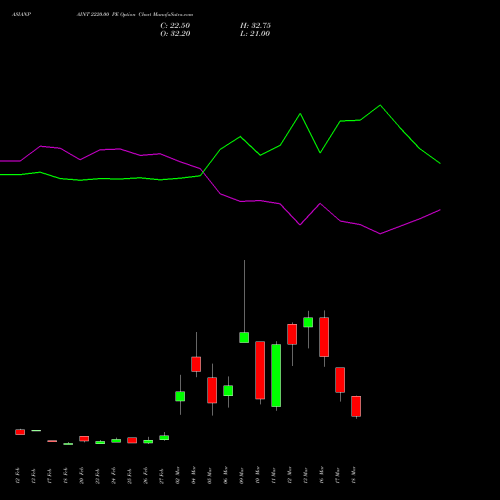
Task: Click the 09 Mar date label
Action: 242,475
